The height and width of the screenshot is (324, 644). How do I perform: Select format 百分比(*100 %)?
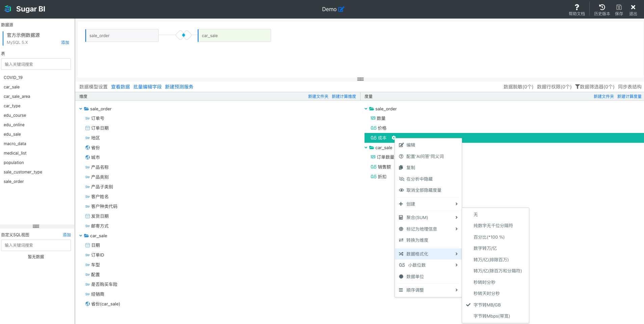495,237
